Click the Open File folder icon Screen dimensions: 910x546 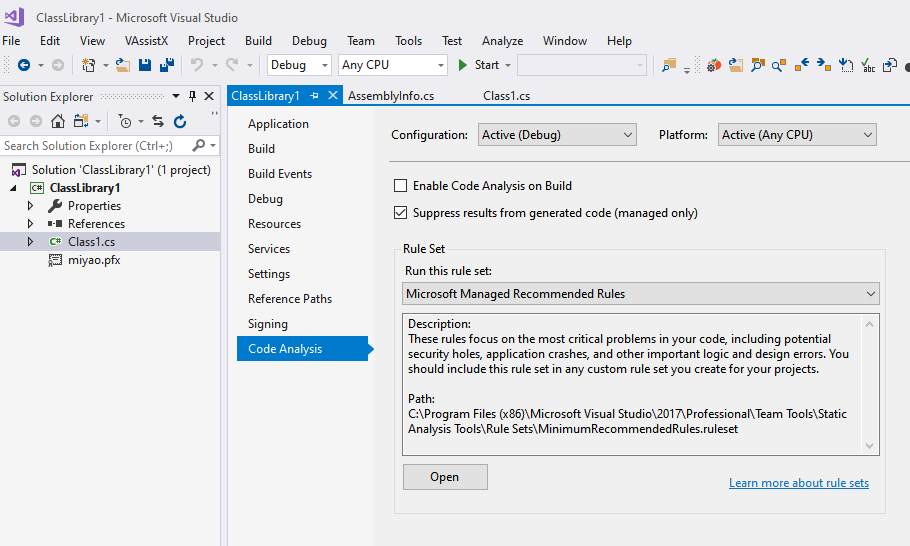pyautogui.click(x=122, y=65)
